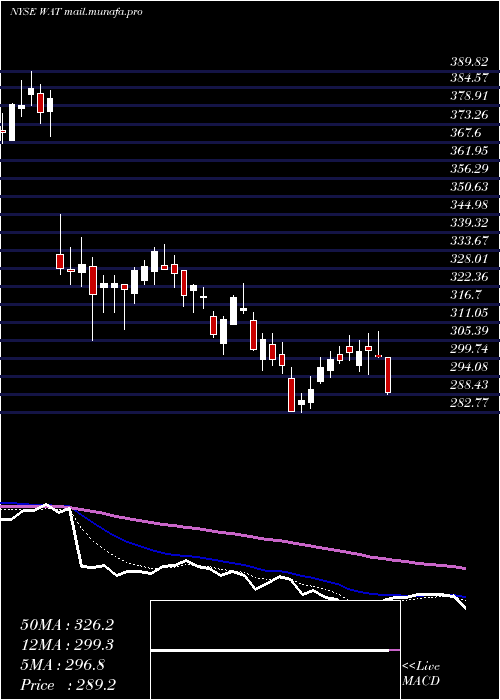
Task: Click the MACD histogram panel box
Action: coord(275,650)
